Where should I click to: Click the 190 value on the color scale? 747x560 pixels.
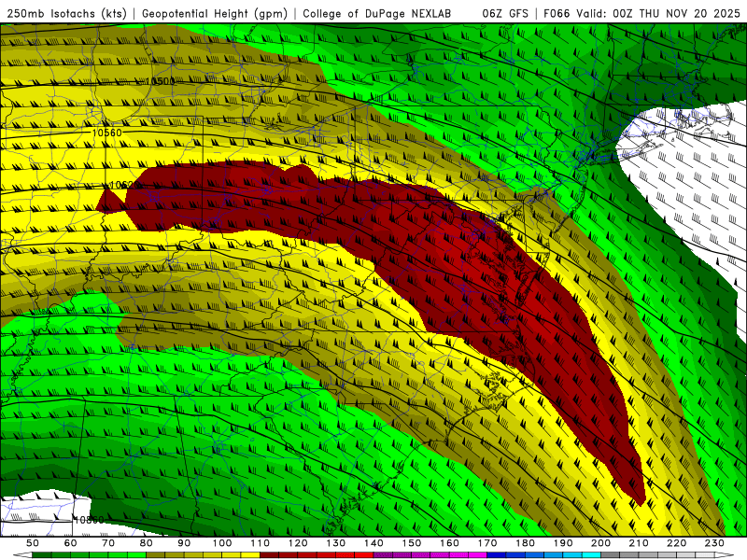pos(563,543)
